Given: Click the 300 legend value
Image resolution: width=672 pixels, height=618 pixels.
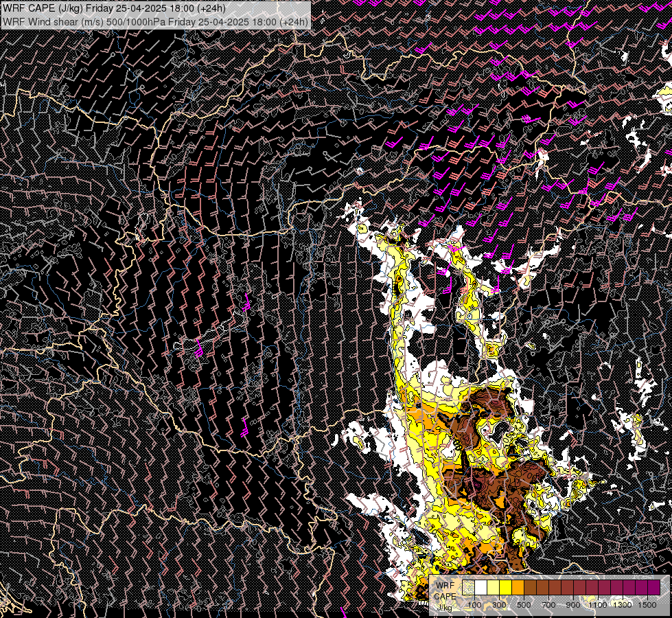Looking at the screenshot, I should tap(499, 605).
